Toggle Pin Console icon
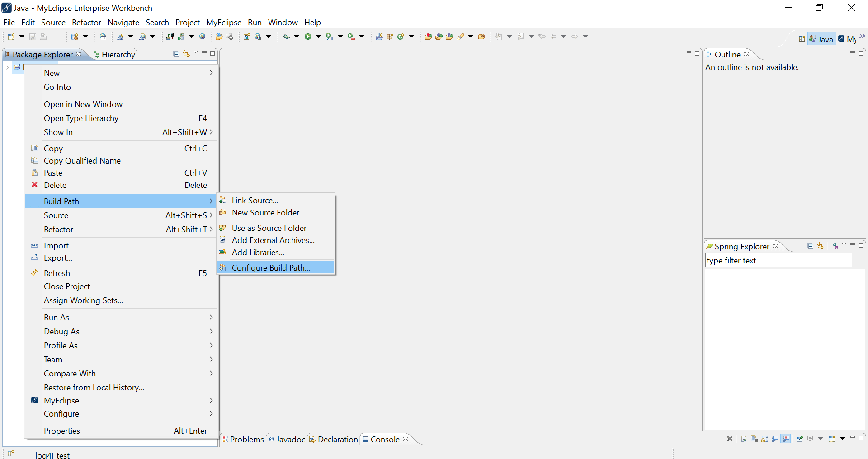 pyautogui.click(x=799, y=439)
